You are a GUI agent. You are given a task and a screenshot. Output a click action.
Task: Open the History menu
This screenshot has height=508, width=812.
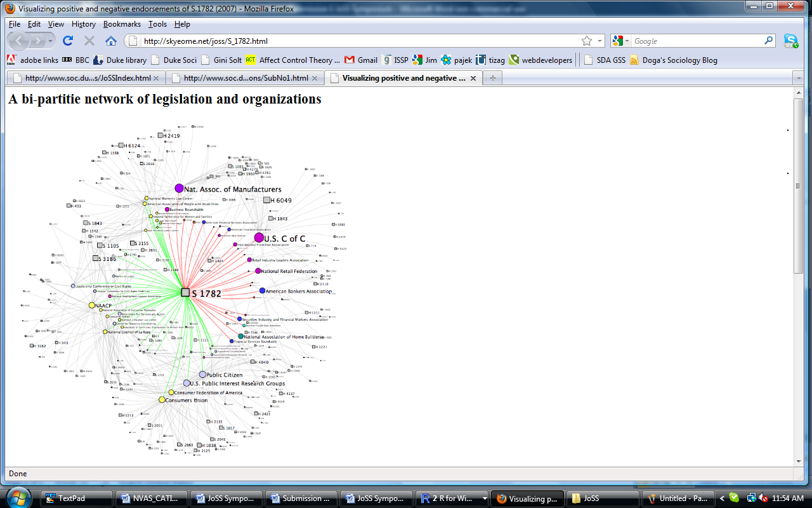click(84, 24)
